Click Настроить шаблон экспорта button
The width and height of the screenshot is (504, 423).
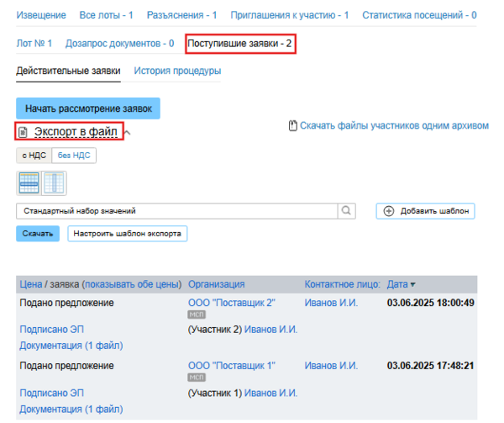[127, 233]
